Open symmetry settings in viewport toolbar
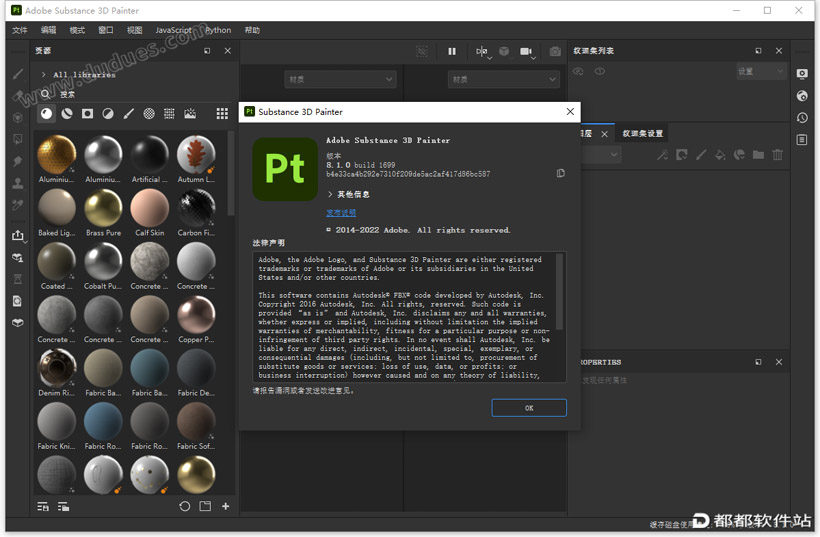820x537 pixels. pyautogui.click(x=483, y=51)
